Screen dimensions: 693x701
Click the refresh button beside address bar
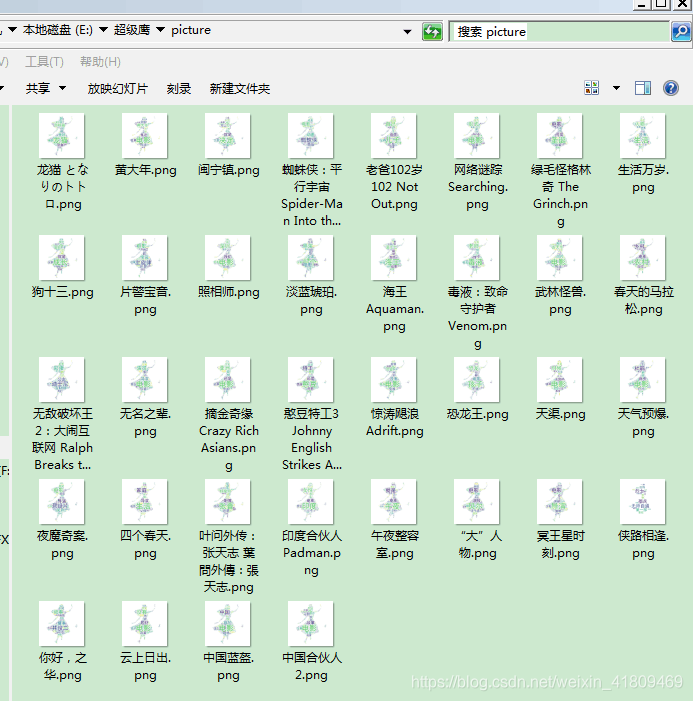pos(432,31)
